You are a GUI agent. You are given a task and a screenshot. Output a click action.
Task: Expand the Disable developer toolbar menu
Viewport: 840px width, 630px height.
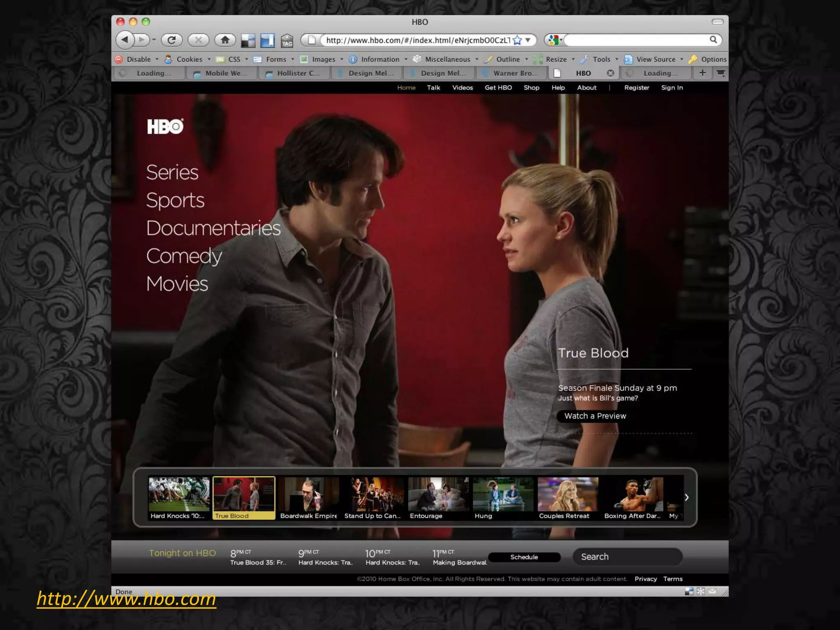point(138,59)
